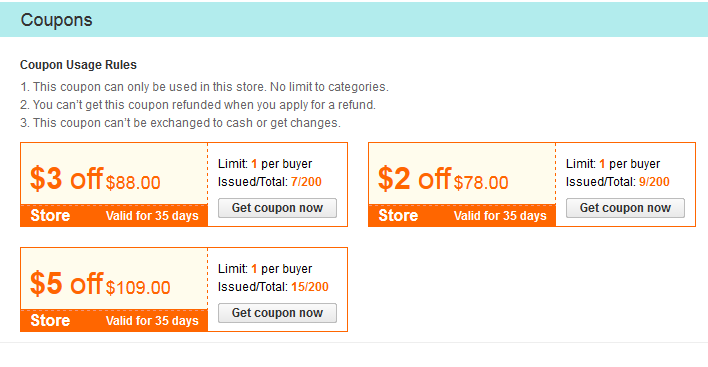Screen dimensions: 708x367
Task: Click rule 1 about store-only usage
Action: pyautogui.click(x=204, y=87)
